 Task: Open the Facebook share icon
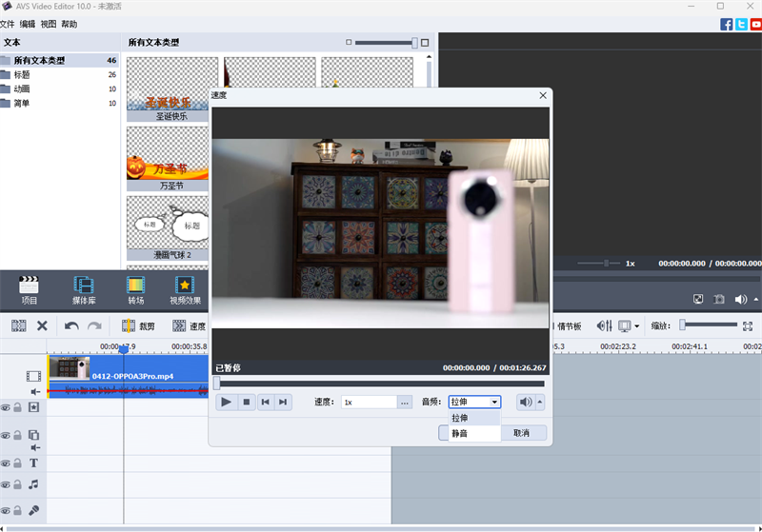coord(727,24)
